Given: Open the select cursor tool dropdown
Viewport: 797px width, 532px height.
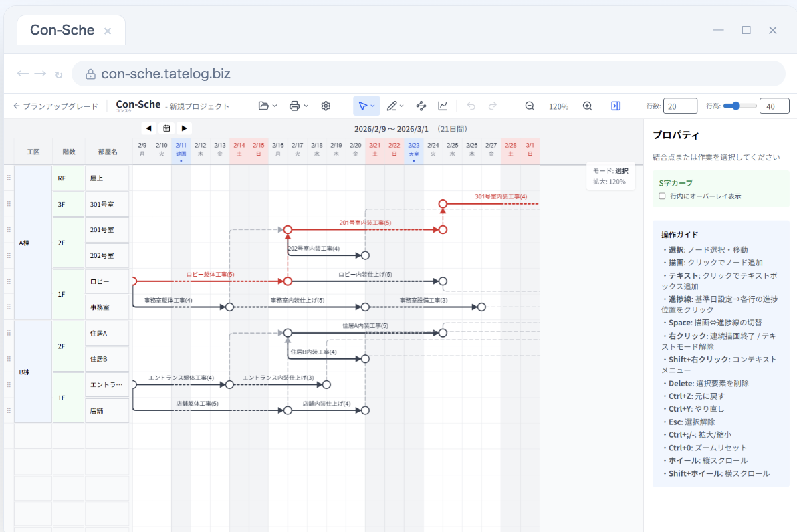Looking at the screenshot, I should (366, 106).
